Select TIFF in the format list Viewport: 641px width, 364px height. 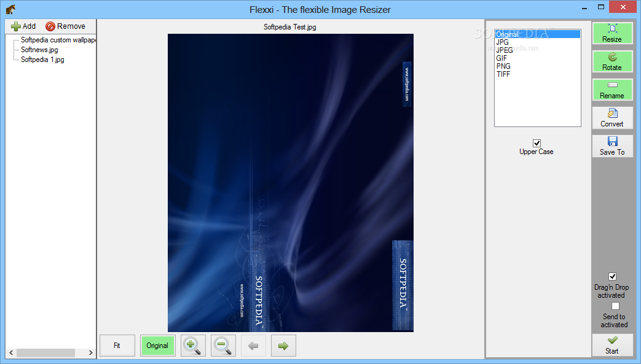click(x=537, y=74)
